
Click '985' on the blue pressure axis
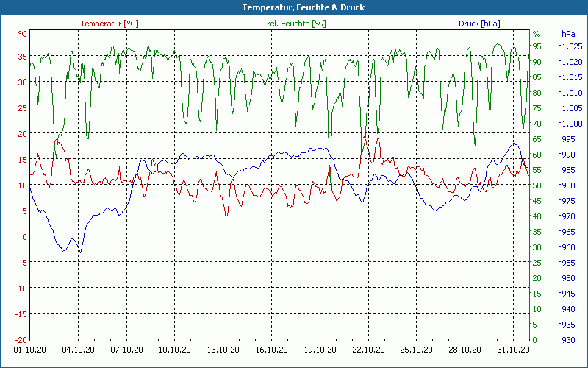568,170
